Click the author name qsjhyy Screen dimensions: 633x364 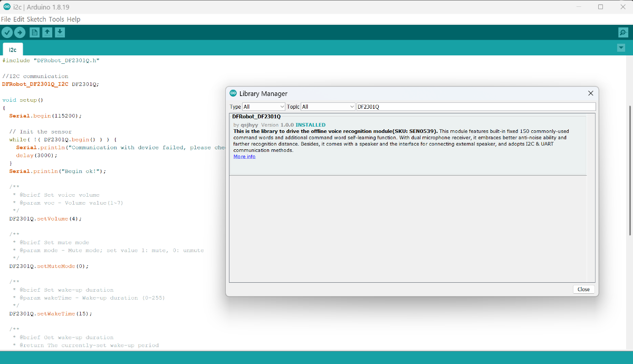[250, 125]
